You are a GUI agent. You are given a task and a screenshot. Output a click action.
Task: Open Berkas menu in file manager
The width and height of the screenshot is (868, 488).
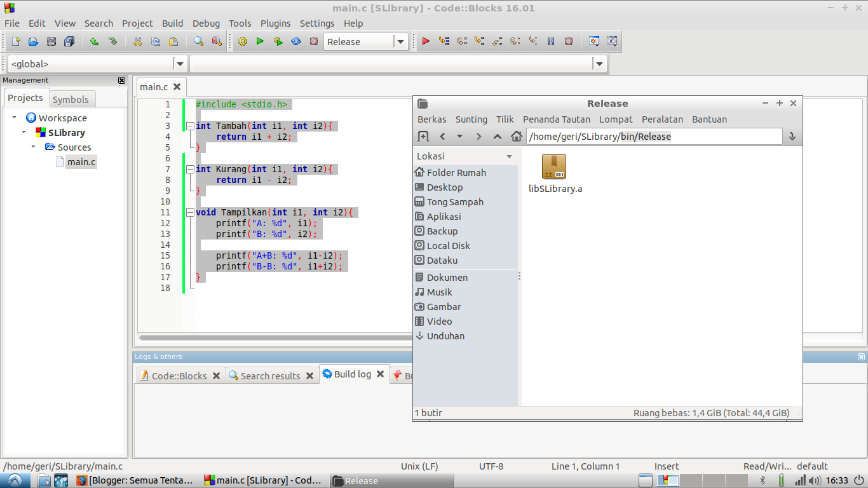432,119
